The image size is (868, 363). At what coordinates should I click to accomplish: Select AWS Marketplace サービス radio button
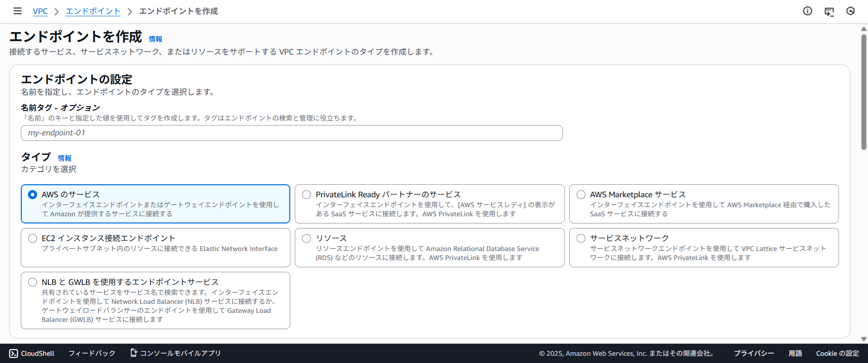pyautogui.click(x=581, y=195)
